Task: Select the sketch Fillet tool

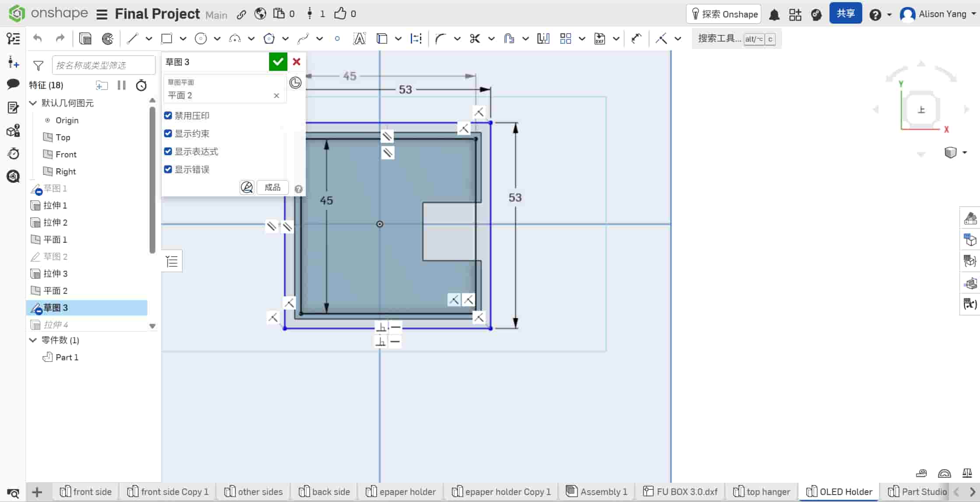Action: coord(440,38)
